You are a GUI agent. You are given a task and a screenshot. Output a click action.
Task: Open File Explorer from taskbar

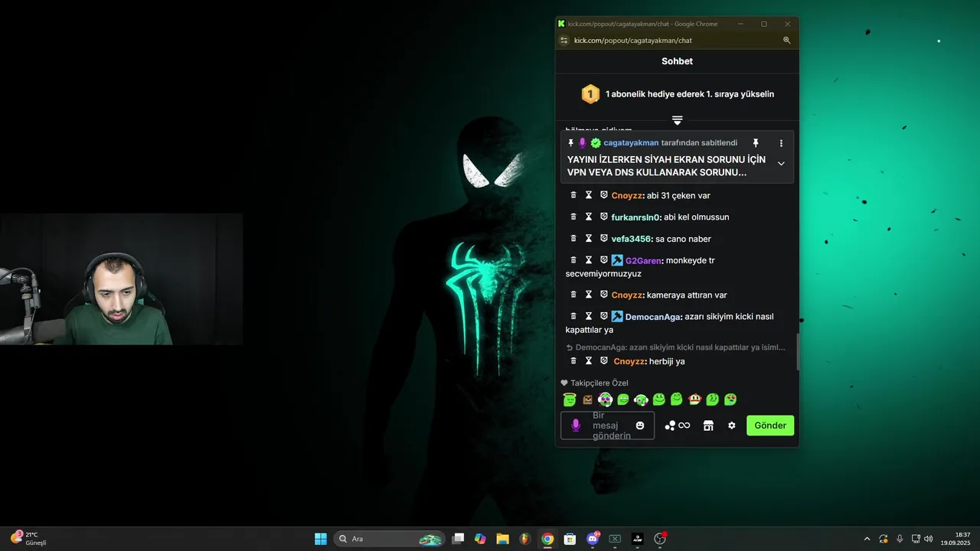502,539
